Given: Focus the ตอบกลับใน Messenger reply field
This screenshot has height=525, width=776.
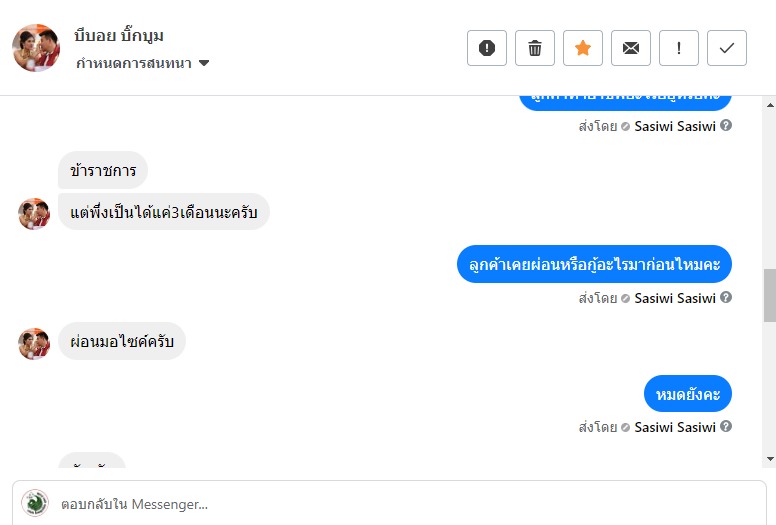Looking at the screenshot, I should coord(389,504).
